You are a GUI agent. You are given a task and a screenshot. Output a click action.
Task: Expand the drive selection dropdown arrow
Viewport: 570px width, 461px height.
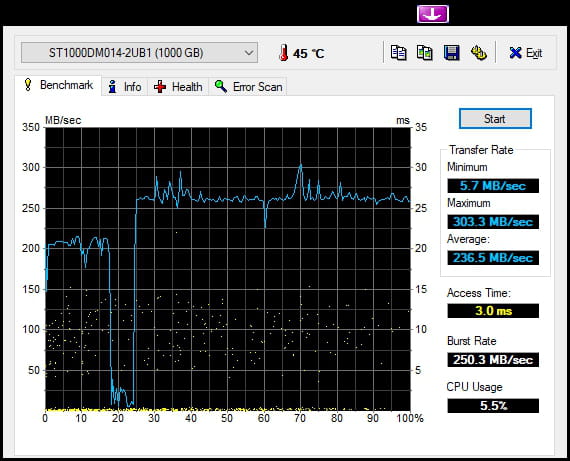tap(249, 53)
